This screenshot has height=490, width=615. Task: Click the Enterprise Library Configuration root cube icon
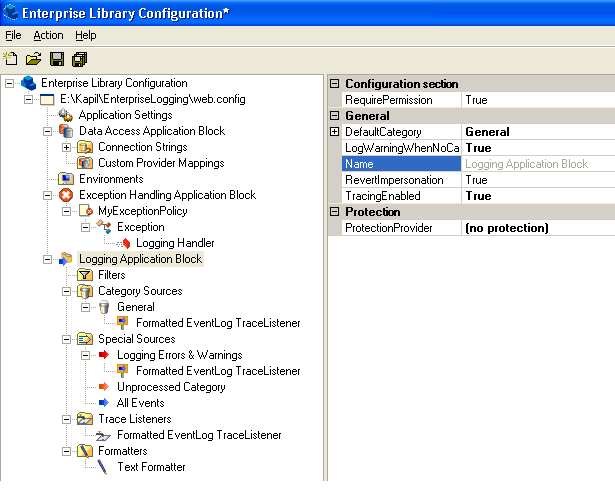(x=29, y=83)
